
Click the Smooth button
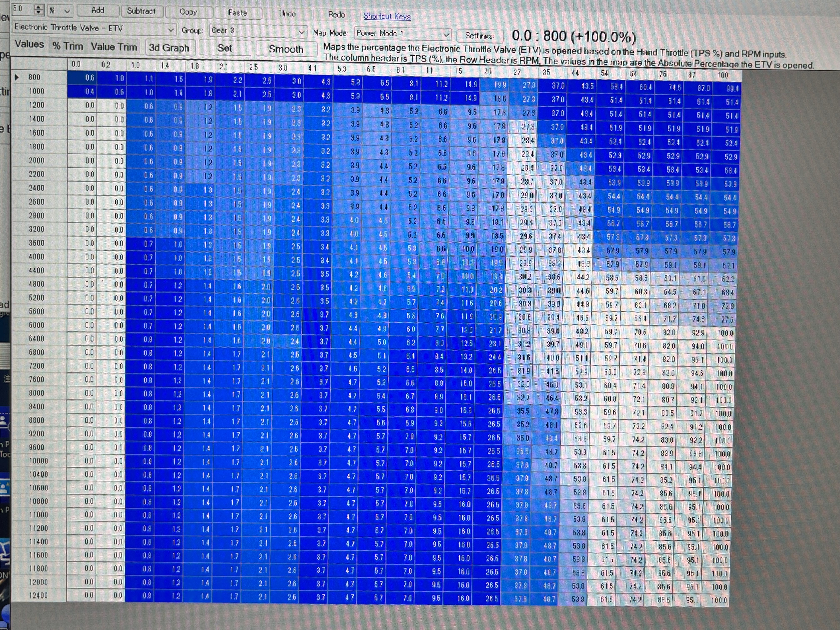(286, 49)
